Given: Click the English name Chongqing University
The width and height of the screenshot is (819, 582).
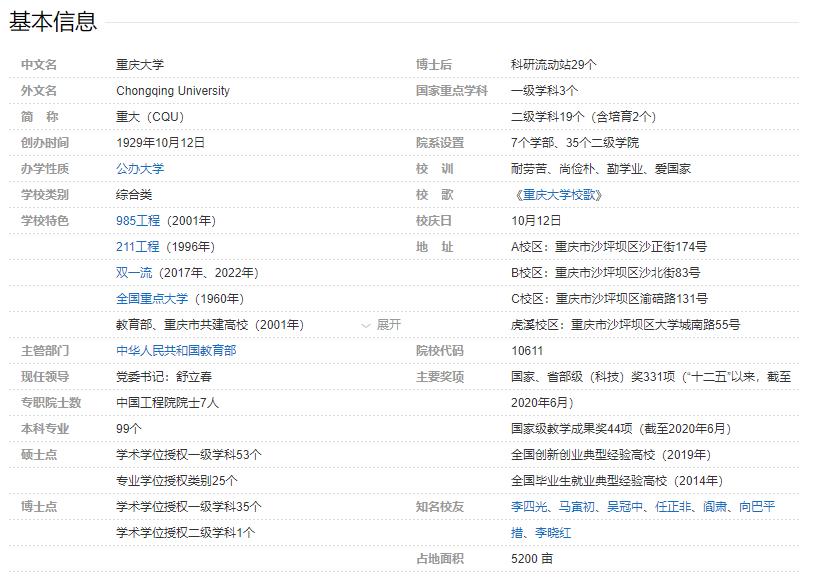Looking at the screenshot, I should [173, 91].
